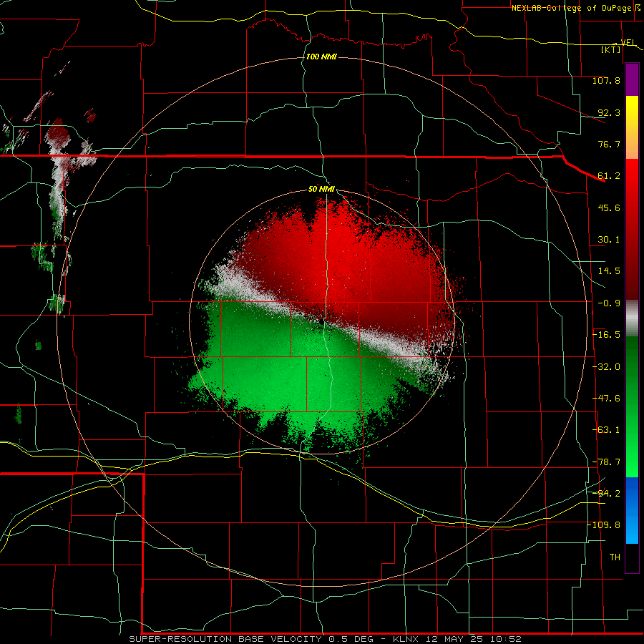
Task: Click the NEXLAB-College of DuPage credit text
Action: click(571, 8)
